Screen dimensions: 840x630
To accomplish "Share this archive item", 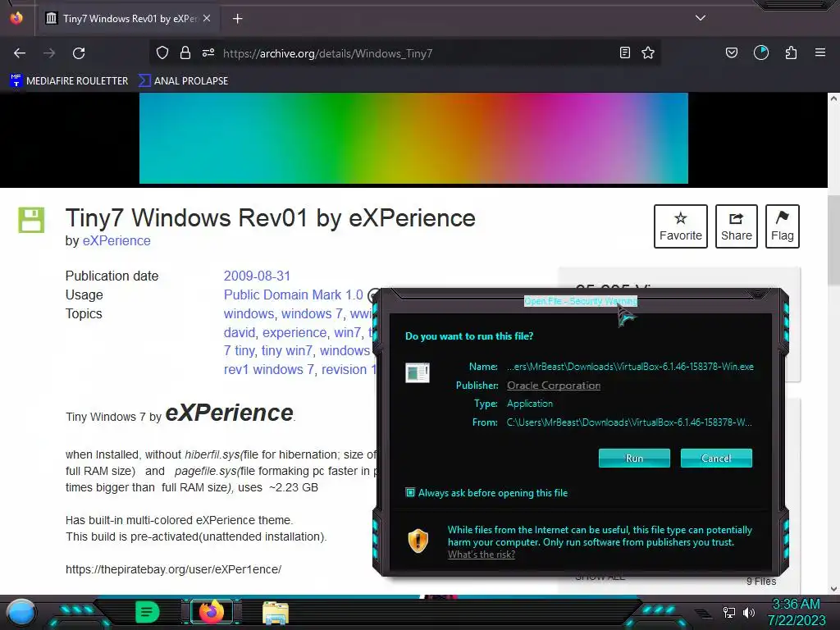I will [x=736, y=226].
